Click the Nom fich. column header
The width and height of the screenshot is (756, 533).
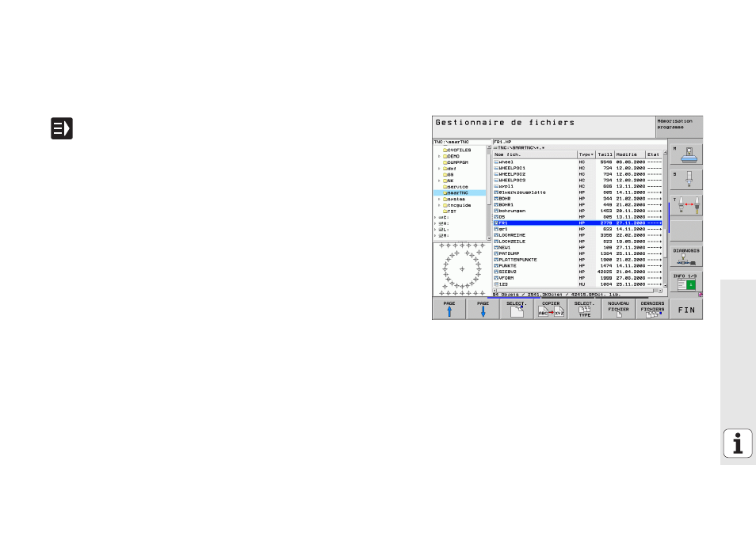click(535, 154)
